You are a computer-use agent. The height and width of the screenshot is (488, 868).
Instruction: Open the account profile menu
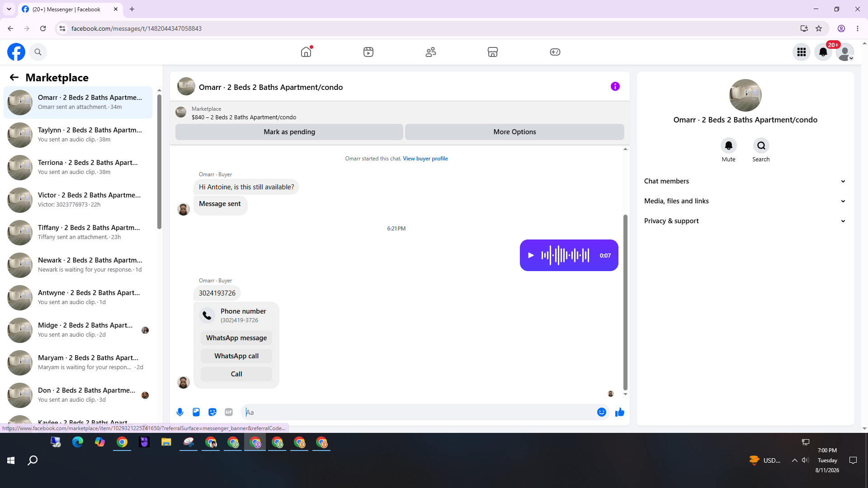click(x=845, y=52)
